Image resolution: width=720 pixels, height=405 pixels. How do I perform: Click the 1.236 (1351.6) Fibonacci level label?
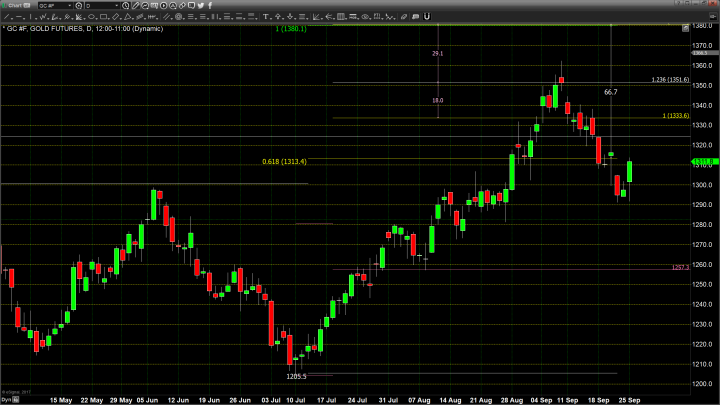[670, 80]
